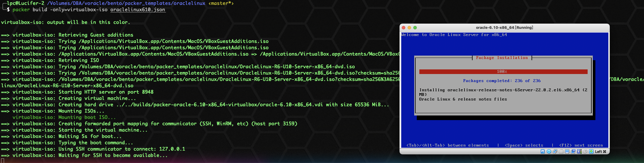Click the red 100% installation progress bar

coord(503,72)
